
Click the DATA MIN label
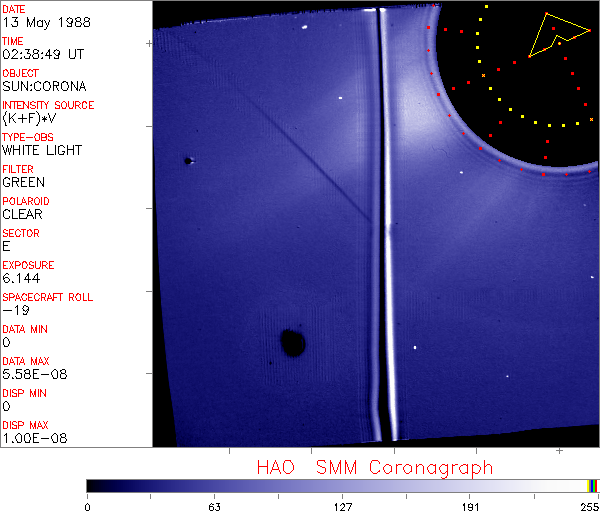[25, 329]
